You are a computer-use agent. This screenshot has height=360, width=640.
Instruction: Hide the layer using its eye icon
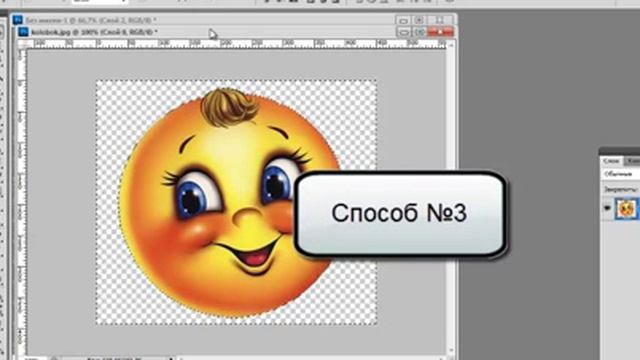coord(607,208)
